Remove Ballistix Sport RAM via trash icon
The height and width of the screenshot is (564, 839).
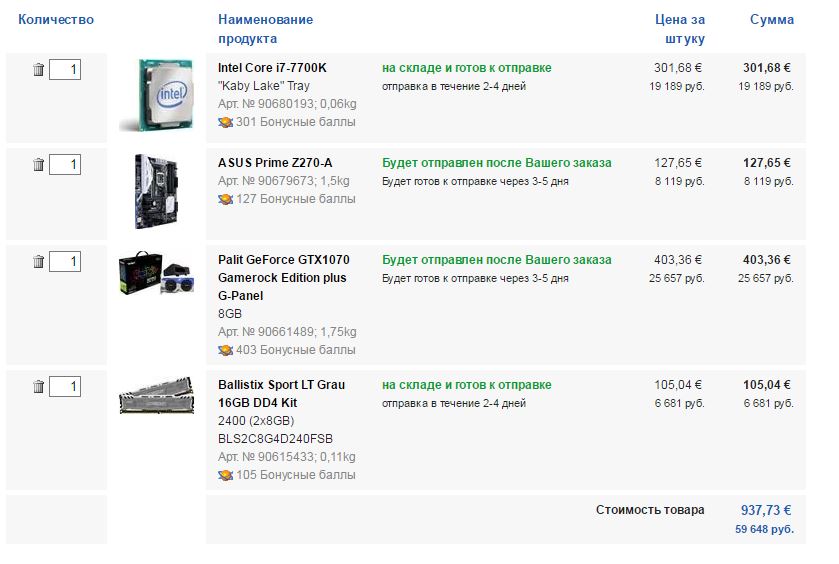[39, 386]
